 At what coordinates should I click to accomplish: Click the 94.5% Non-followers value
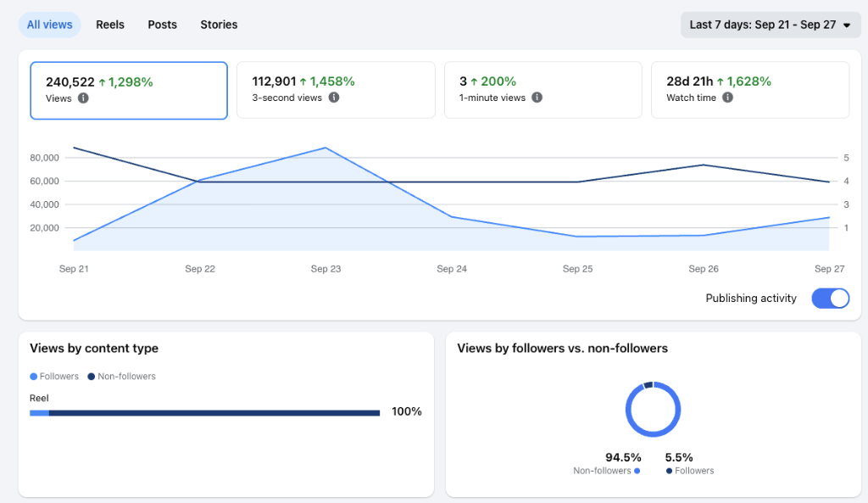point(623,457)
